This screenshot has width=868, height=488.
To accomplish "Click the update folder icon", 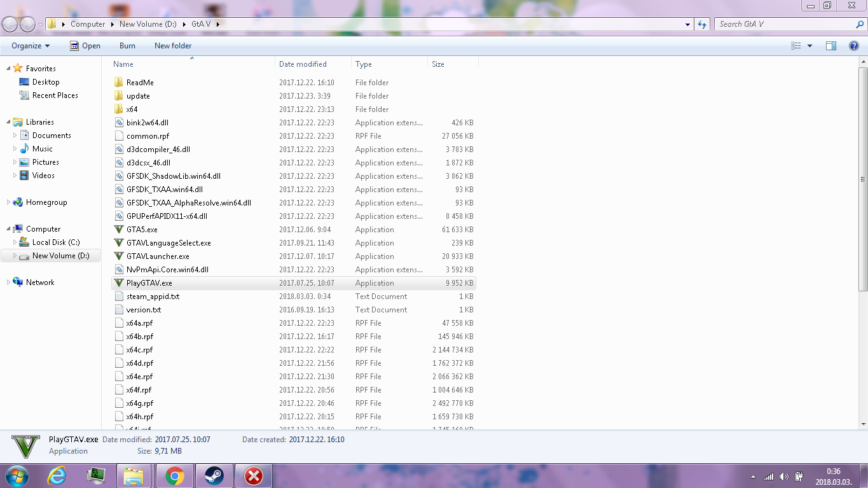I will coord(118,96).
